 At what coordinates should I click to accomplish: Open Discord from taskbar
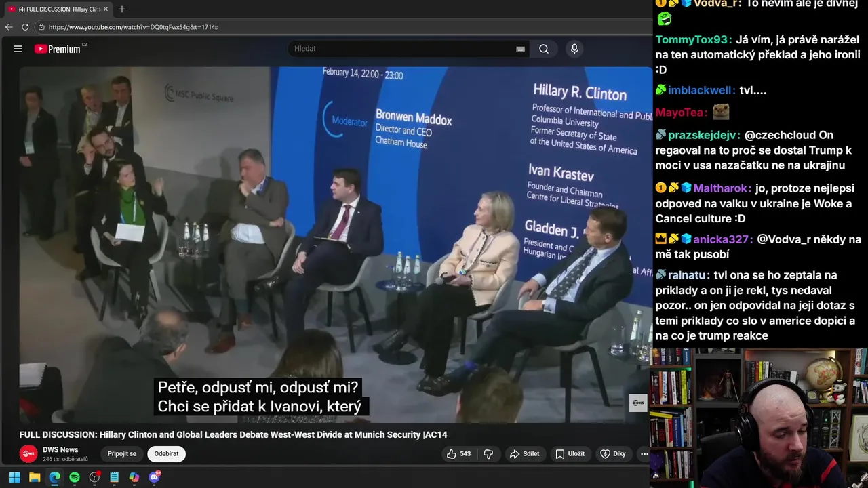tap(155, 477)
